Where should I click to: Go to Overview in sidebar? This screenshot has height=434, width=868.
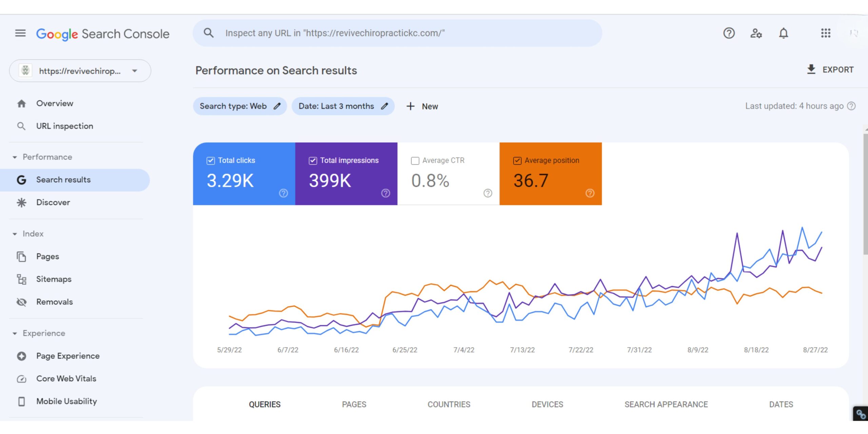pyautogui.click(x=55, y=103)
